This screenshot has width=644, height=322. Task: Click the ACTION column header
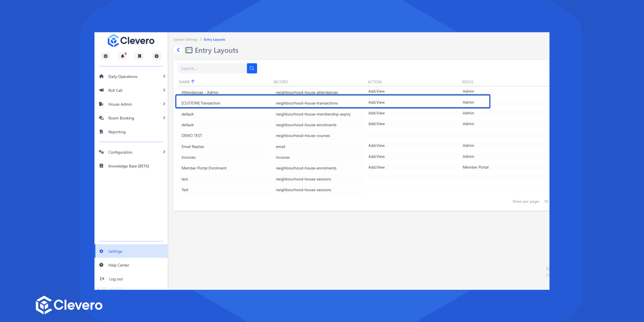pos(375,82)
